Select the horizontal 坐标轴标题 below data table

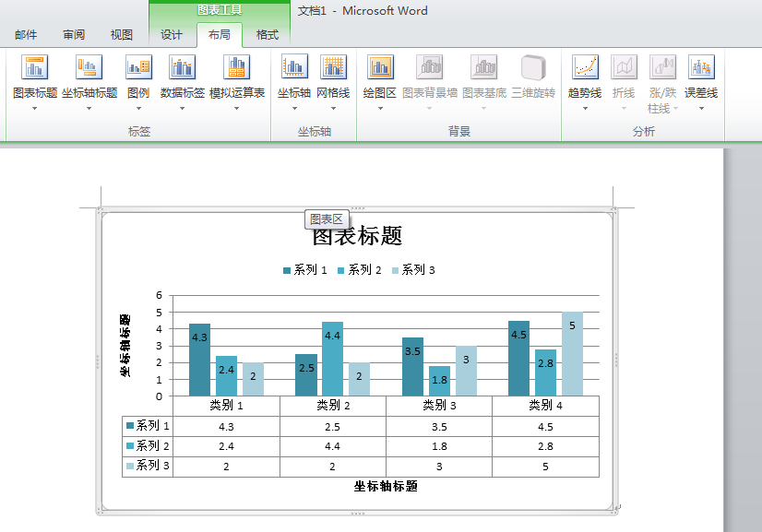(386, 486)
